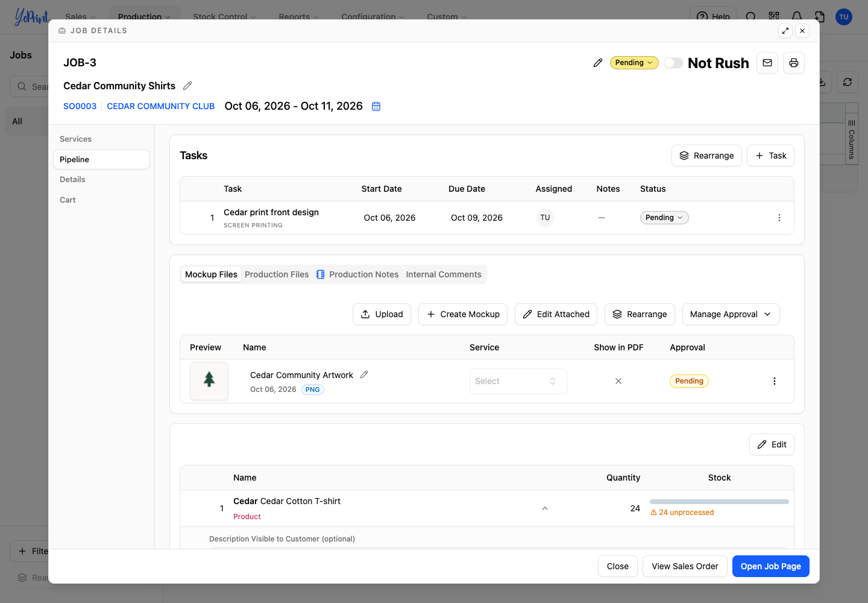The width and height of the screenshot is (868, 603).
Task: Open task row three-dot menu
Action: (x=779, y=218)
